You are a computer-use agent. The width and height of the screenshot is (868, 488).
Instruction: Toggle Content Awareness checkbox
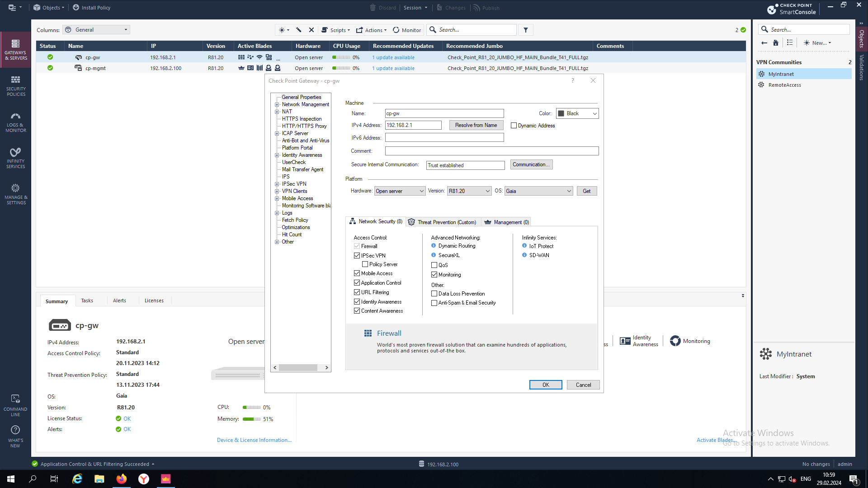coord(357,311)
